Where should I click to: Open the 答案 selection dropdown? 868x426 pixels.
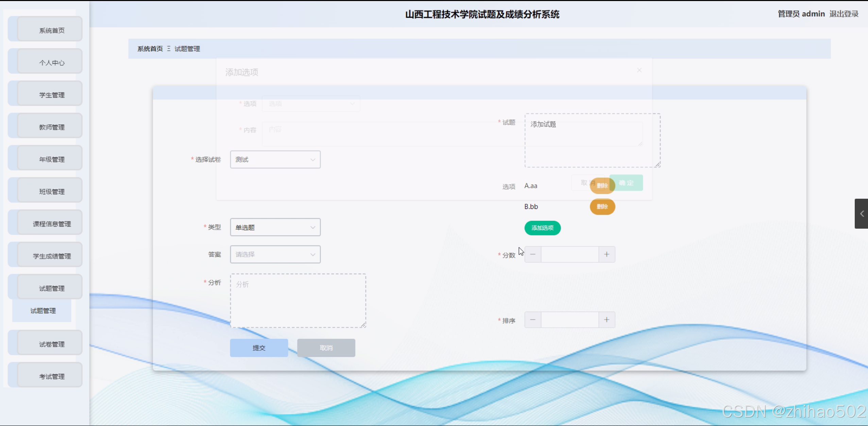point(275,255)
